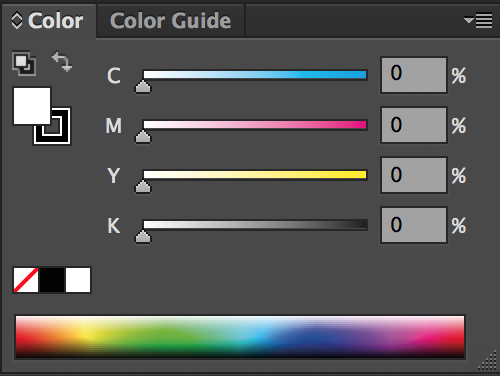Switch to the Color Guide tab
500x376 pixels.
pyautogui.click(x=170, y=21)
